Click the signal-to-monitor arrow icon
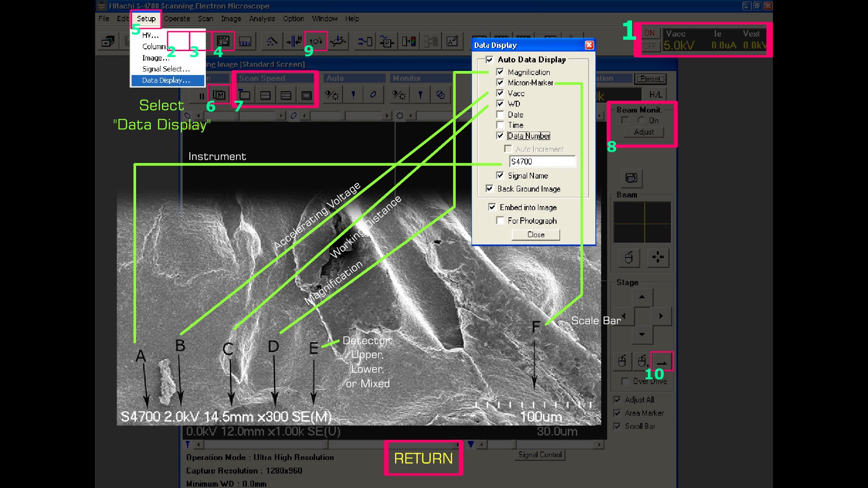 point(365,42)
